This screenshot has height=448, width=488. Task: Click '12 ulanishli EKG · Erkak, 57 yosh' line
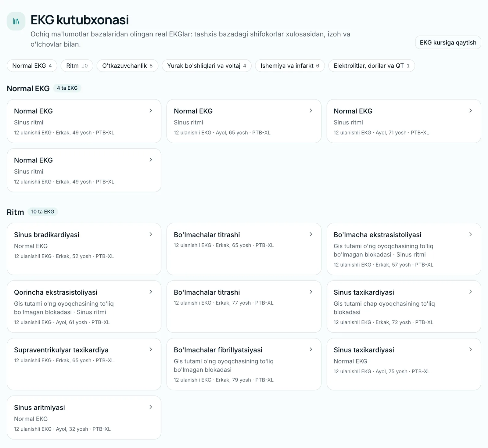[x=383, y=265]
